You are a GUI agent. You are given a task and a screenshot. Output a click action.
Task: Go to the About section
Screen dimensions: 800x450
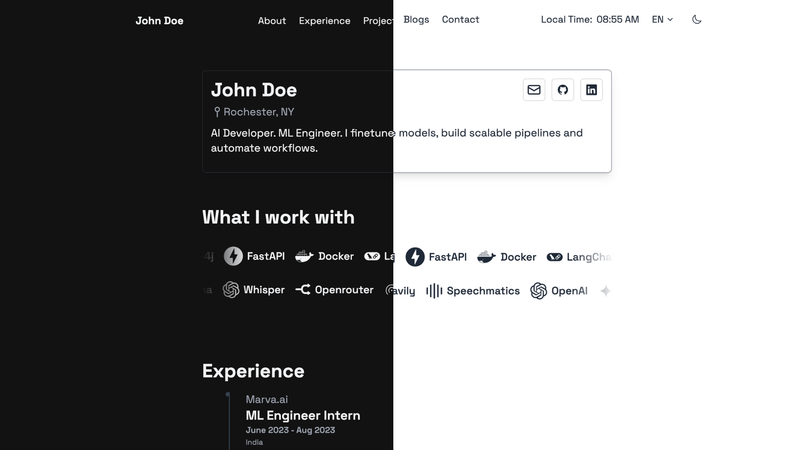point(271,21)
